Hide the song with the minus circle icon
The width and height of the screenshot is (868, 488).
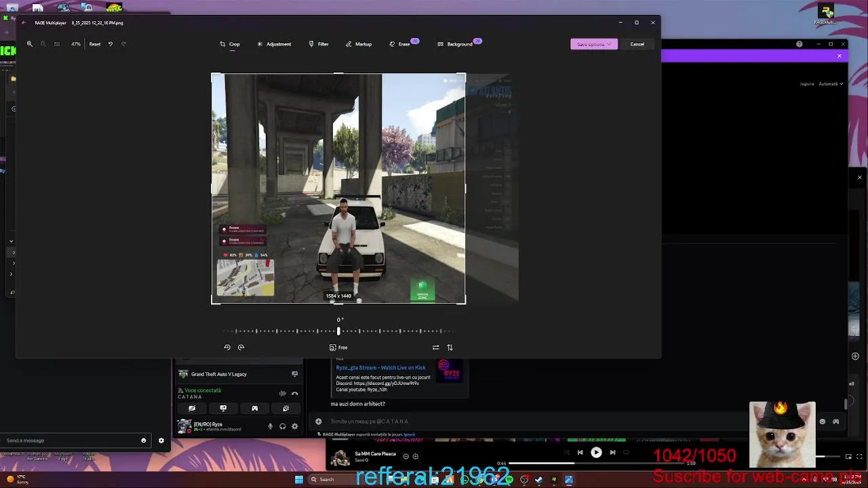click(x=406, y=456)
